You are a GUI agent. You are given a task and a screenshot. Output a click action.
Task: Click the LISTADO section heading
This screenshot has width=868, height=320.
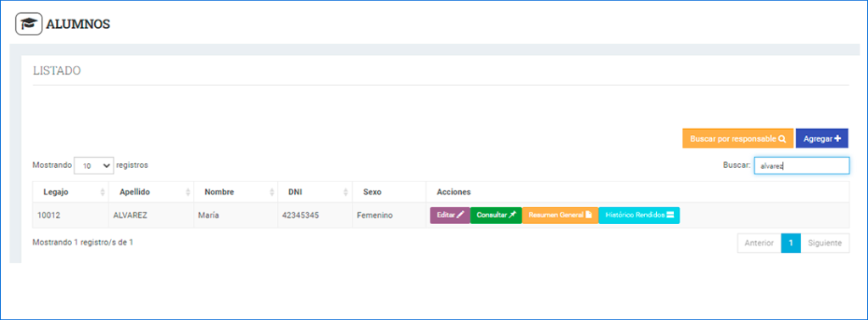[57, 70]
